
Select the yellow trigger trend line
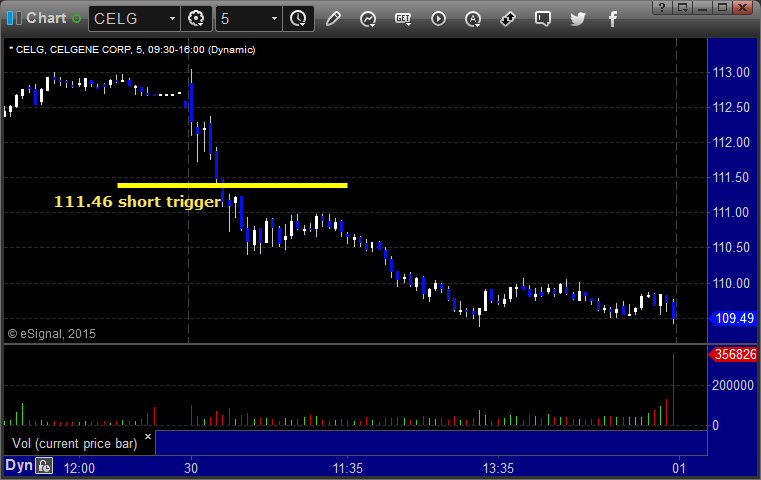click(x=232, y=185)
